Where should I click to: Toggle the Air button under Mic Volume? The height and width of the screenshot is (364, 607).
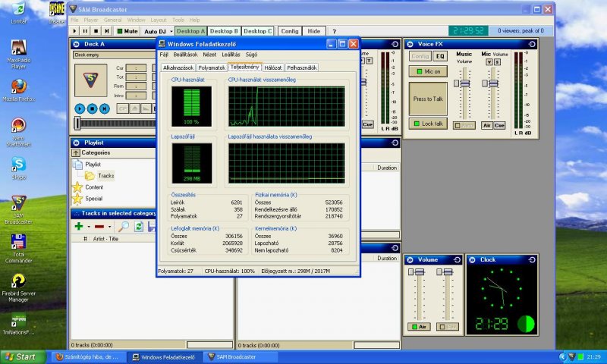(x=486, y=125)
